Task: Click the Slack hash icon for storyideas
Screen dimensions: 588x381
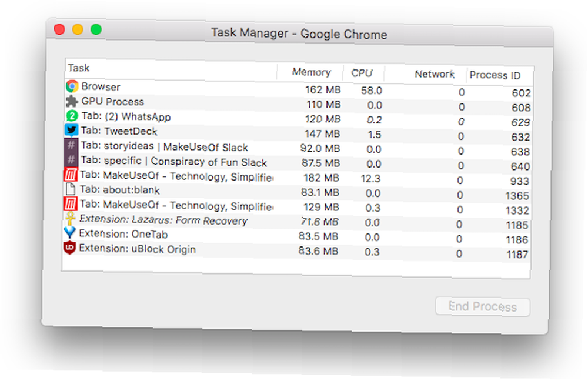Action: click(71, 145)
